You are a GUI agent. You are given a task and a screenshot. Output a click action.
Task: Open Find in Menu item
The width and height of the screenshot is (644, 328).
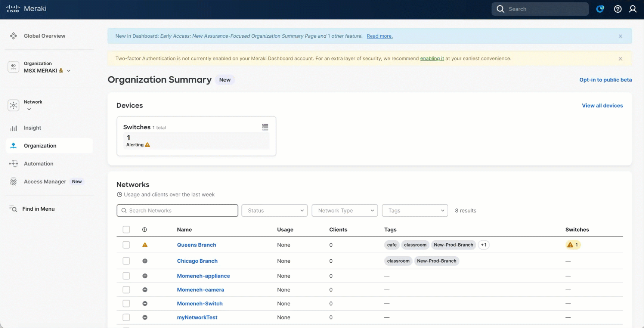(38, 209)
